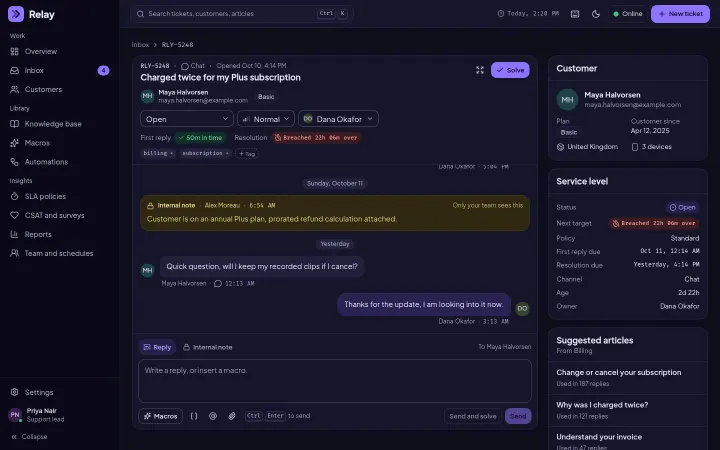Attach a file with the paperclip icon
720x450 pixels.
pyautogui.click(x=232, y=416)
